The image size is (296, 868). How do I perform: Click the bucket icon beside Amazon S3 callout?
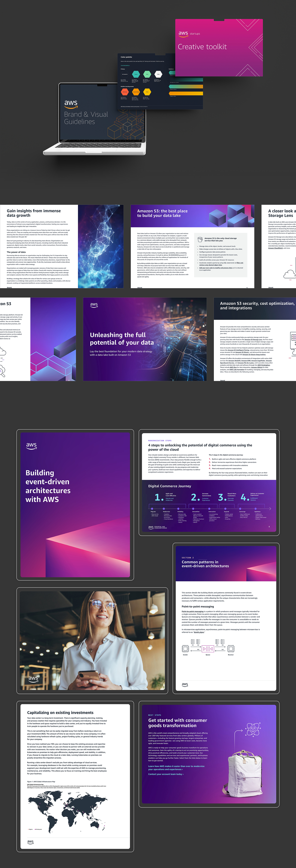(200, 239)
